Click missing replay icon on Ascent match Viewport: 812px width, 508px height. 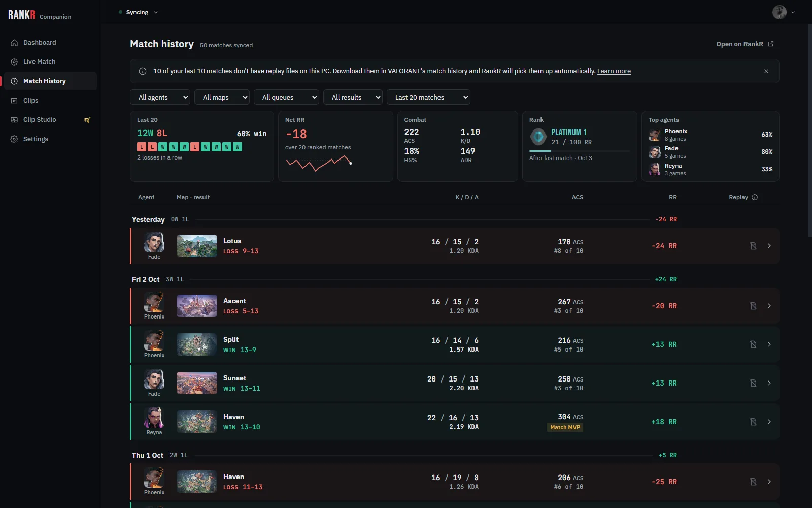point(753,306)
